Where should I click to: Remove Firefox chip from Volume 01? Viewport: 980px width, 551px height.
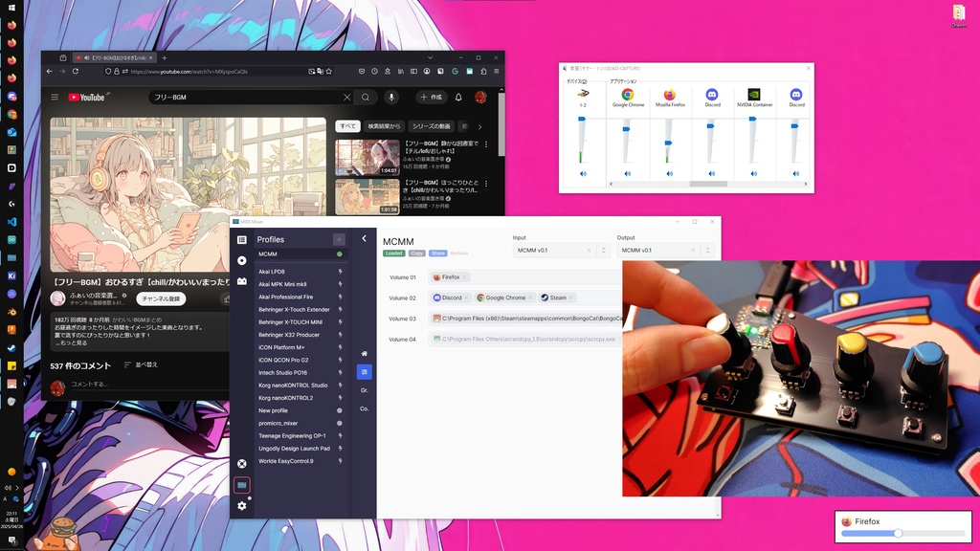465,276
